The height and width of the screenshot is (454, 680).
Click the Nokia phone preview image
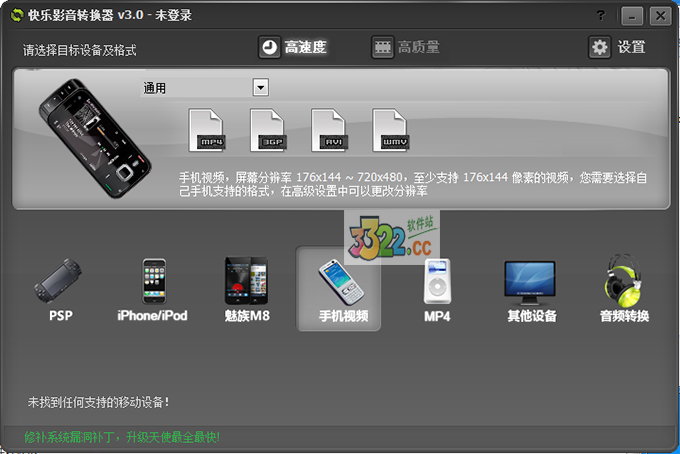click(x=95, y=138)
